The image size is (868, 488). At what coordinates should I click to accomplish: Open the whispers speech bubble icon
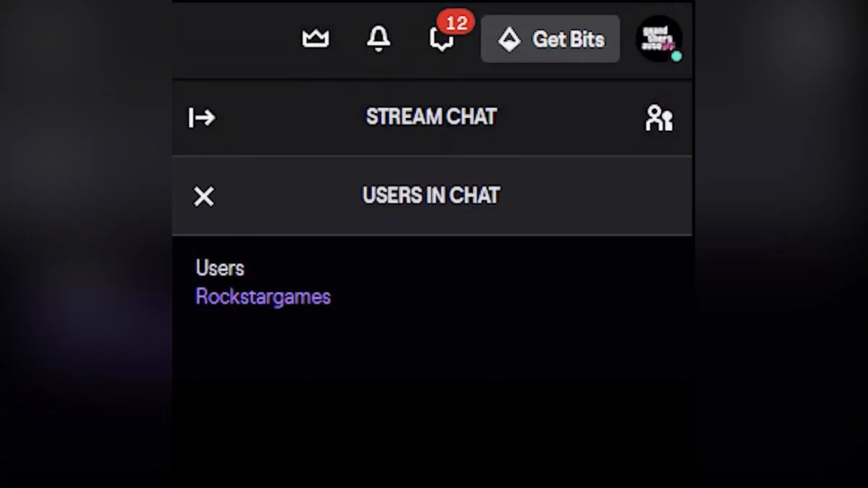coord(441,40)
